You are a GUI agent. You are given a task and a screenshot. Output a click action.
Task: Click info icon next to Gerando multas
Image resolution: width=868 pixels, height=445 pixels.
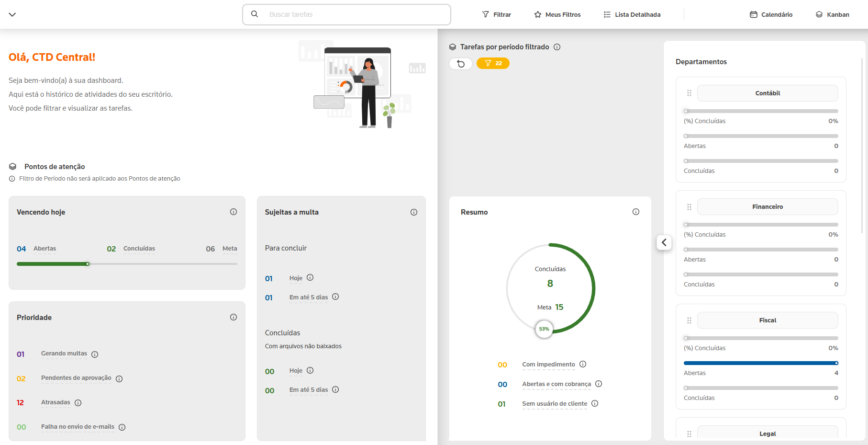click(95, 354)
